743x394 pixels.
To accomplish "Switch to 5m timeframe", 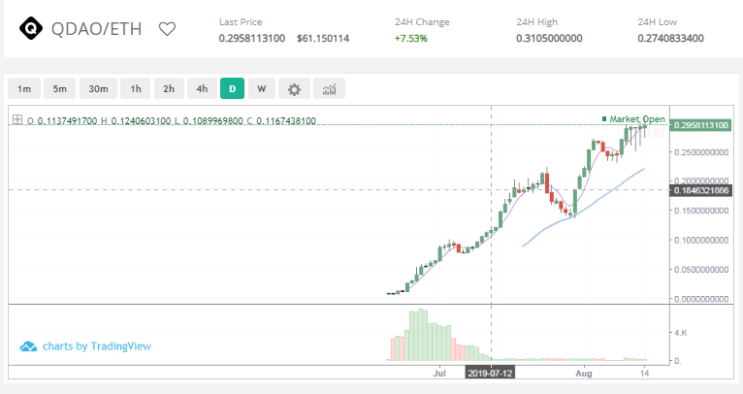I will tap(60, 89).
